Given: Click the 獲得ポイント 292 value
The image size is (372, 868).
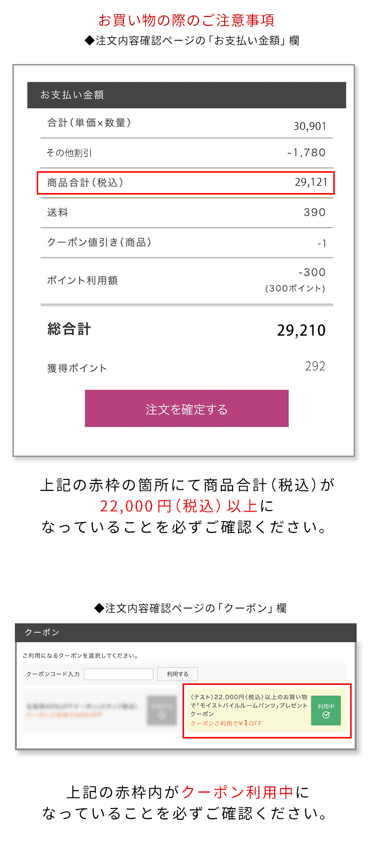Looking at the screenshot, I should pyautogui.click(x=315, y=366).
